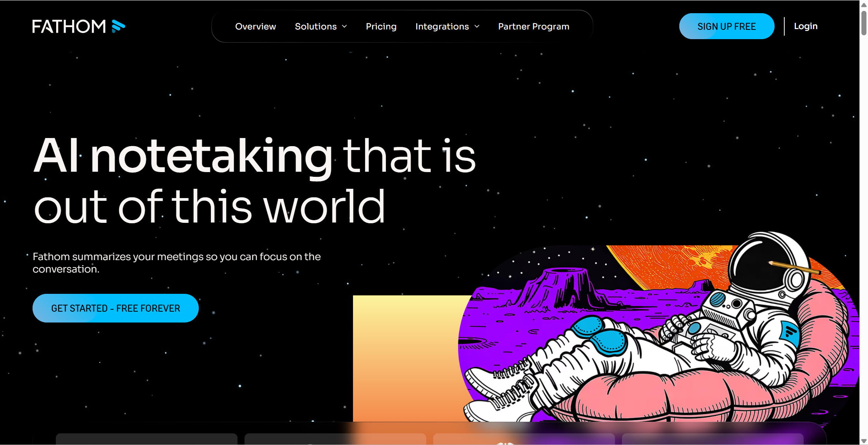Expand the Integrations dropdown chevron
This screenshot has height=445, width=868.
(477, 26)
